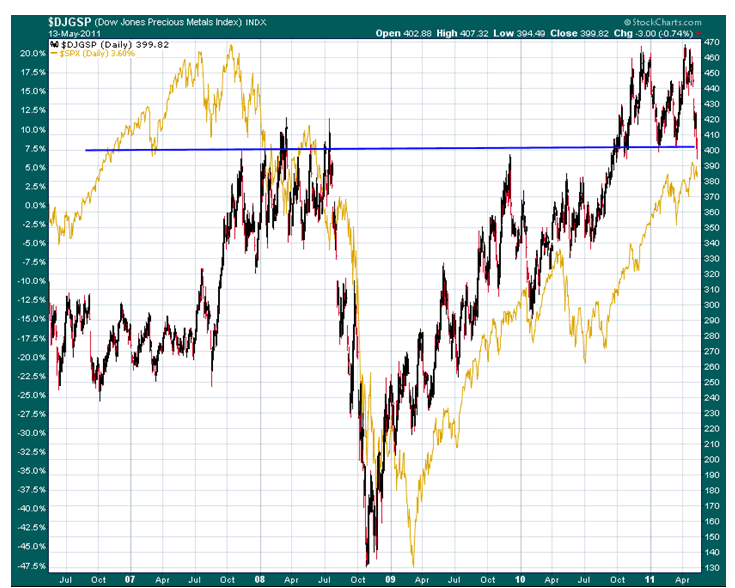The image size is (735, 588).
Task: Click the year '08' on the time axis
Action: point(260,580)
